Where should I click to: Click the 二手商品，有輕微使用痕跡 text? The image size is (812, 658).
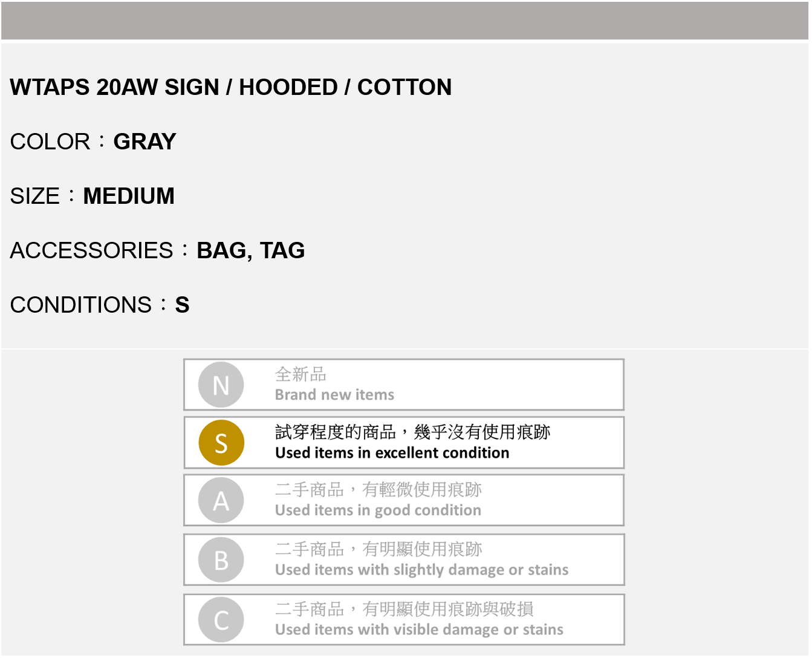378,489
